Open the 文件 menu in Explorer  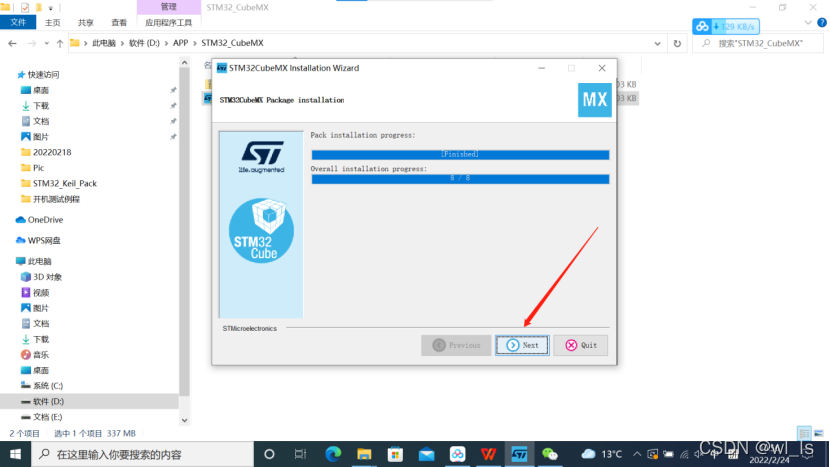tap(18, 22)
